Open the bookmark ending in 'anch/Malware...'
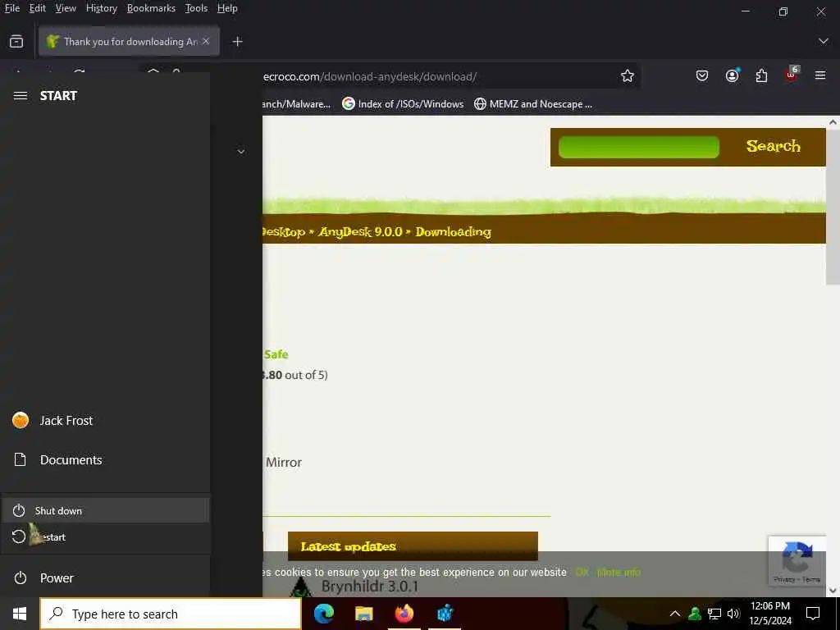The width and height of the screenshot is (840, 630). pyautogui.click(x=296, y=104)
